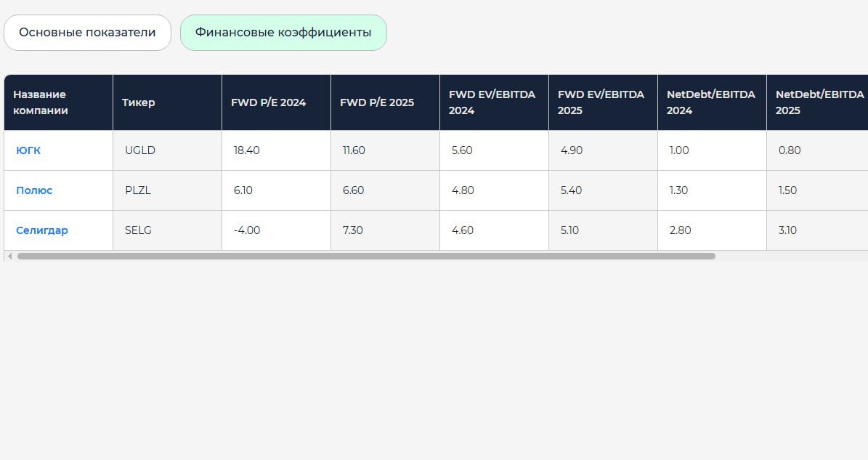Click the 4.90 value in ЮГК row

pos(572,150)
